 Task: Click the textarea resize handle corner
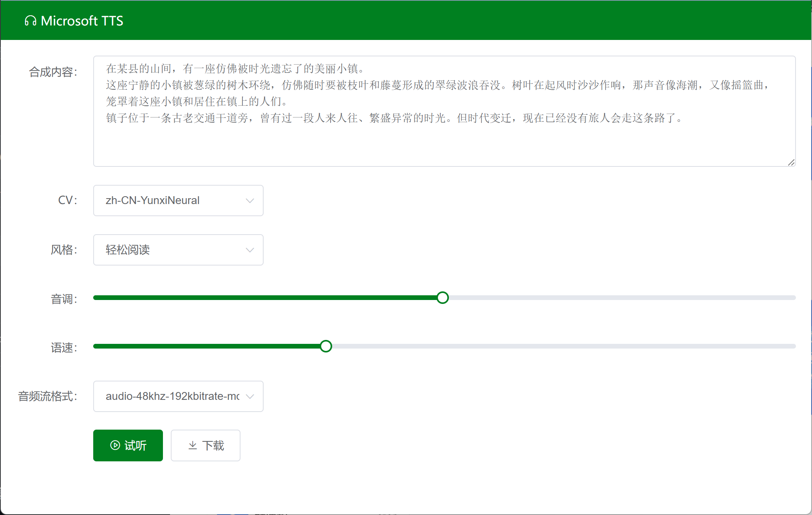pos(792,163)
